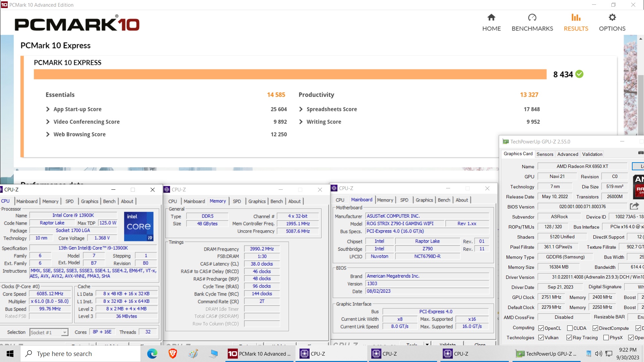Image resolution: width=644 pixels, height=362 pixels.
Task: Click the volume speaker icon in system tray
Action: 598,354
